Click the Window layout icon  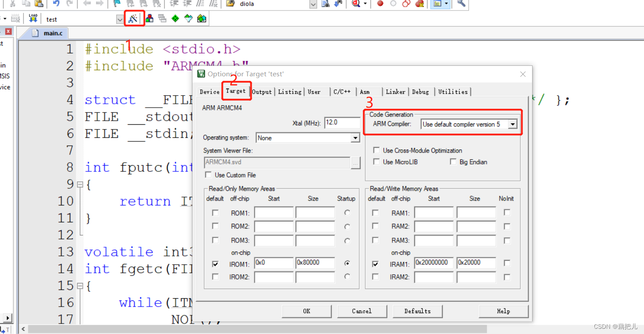click(437, 3)
